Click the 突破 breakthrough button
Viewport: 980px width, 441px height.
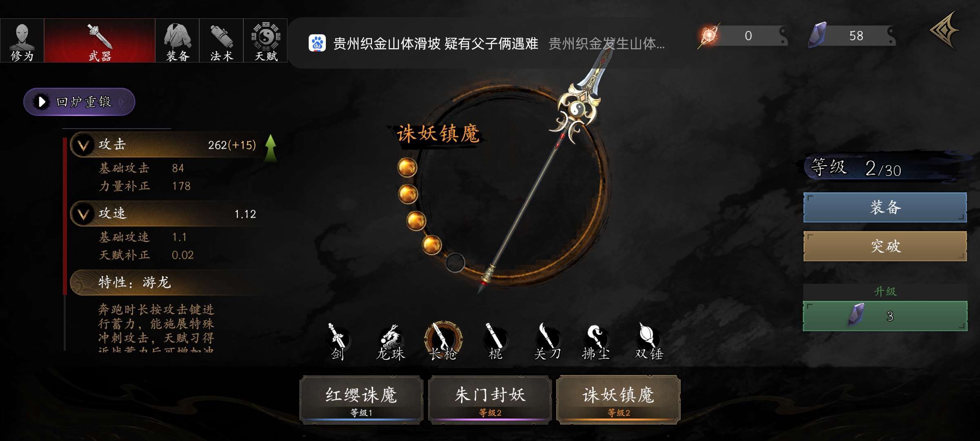point(885,246)
